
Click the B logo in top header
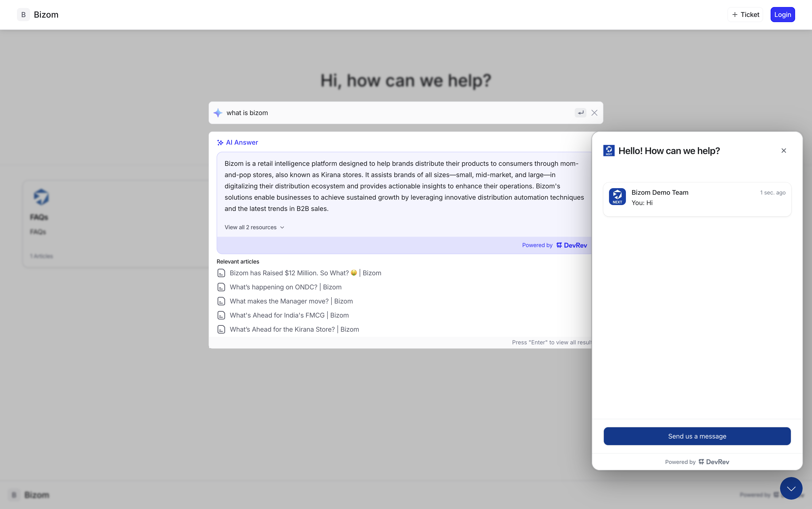[23, 15]
